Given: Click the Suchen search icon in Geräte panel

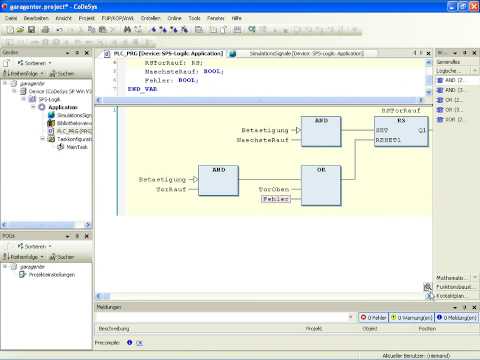Looking at the screenshot, I should [52, 74].
